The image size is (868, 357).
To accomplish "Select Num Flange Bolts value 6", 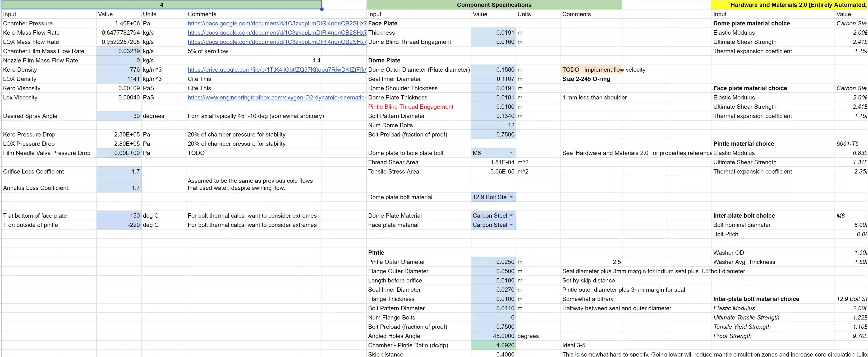I will tap(493, 318).
